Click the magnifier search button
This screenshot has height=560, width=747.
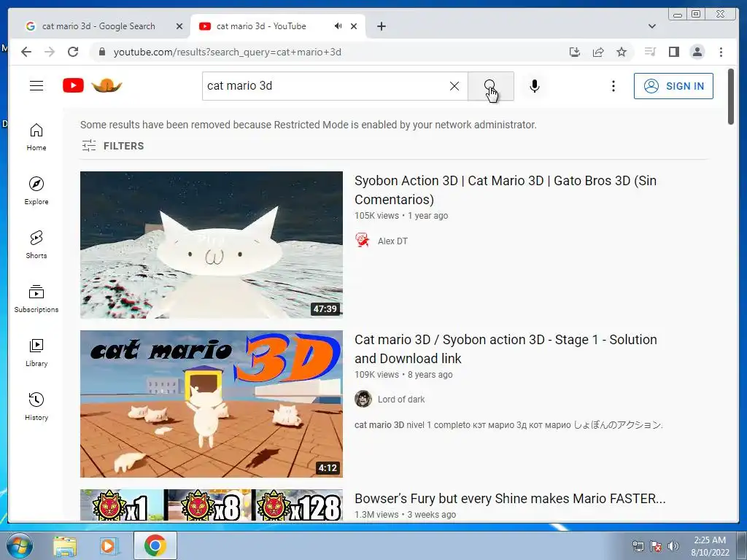(491, 86)
